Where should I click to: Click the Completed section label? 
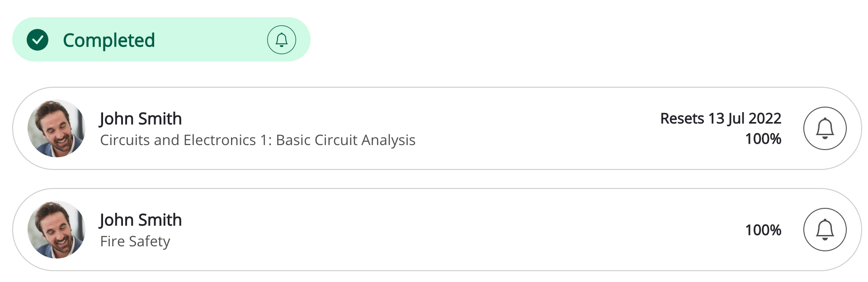[x=109, y=40]
